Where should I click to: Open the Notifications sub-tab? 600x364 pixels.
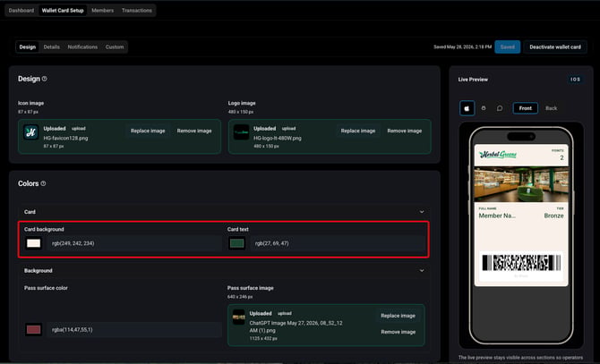point(82,47)
